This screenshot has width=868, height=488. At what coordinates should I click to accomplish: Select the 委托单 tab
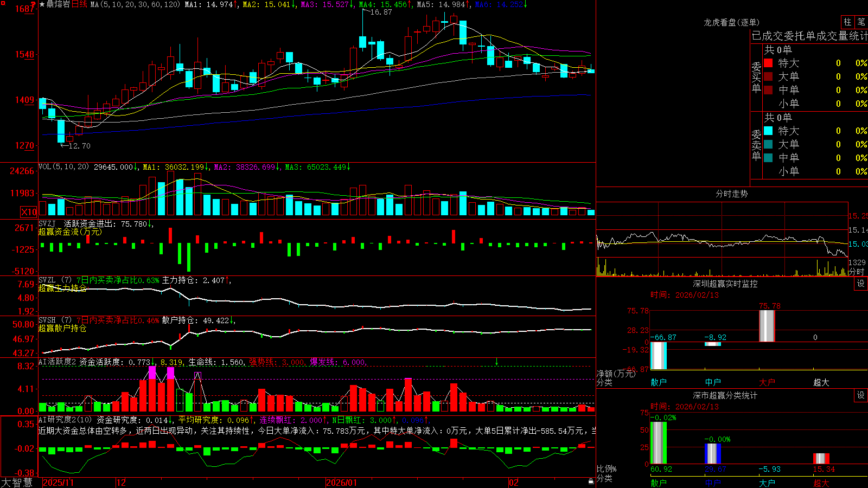pyautogui.click(x=800, y=36)
